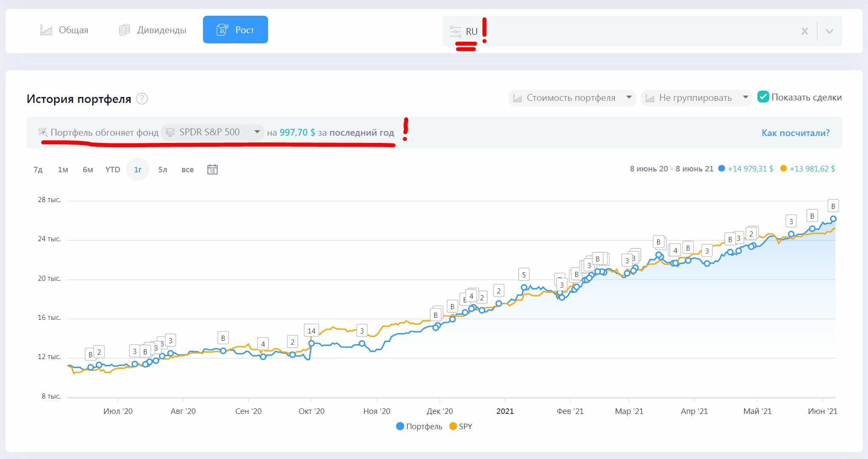Open the Как посчитали? link
The height and width of the screenshot is (459, 868).
pos(795,133)
